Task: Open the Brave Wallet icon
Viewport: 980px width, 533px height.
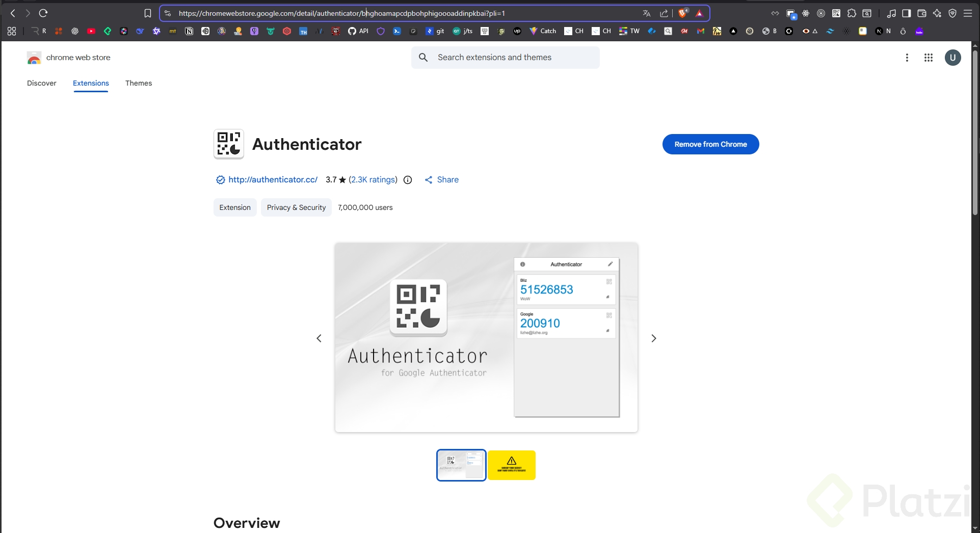Action: pyautogui.click(x=922, y=13)
